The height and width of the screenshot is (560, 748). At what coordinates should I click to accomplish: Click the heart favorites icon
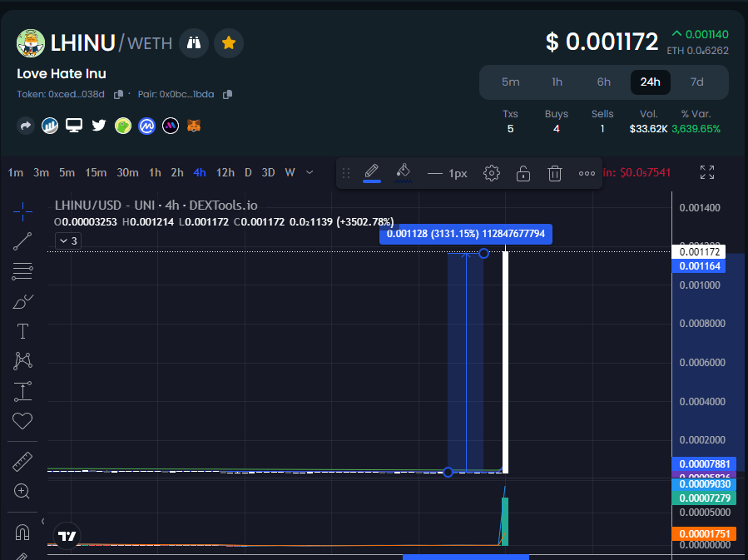pyautogui.click(x=22, y=421)
